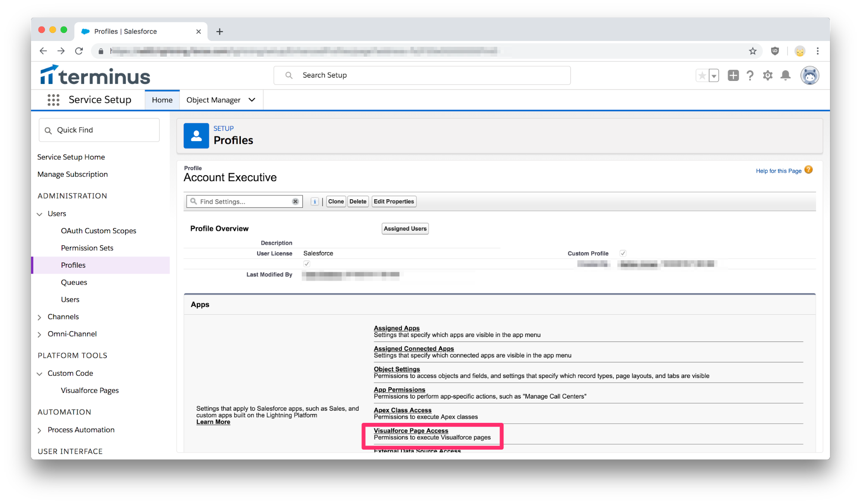Focus the Quick Find field
The width and height of the screenshot is (861, 504).
(99, 130)
